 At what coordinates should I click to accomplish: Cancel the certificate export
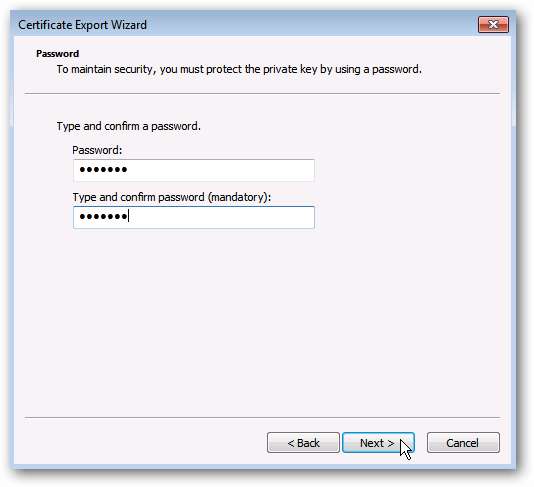(463, 442)
